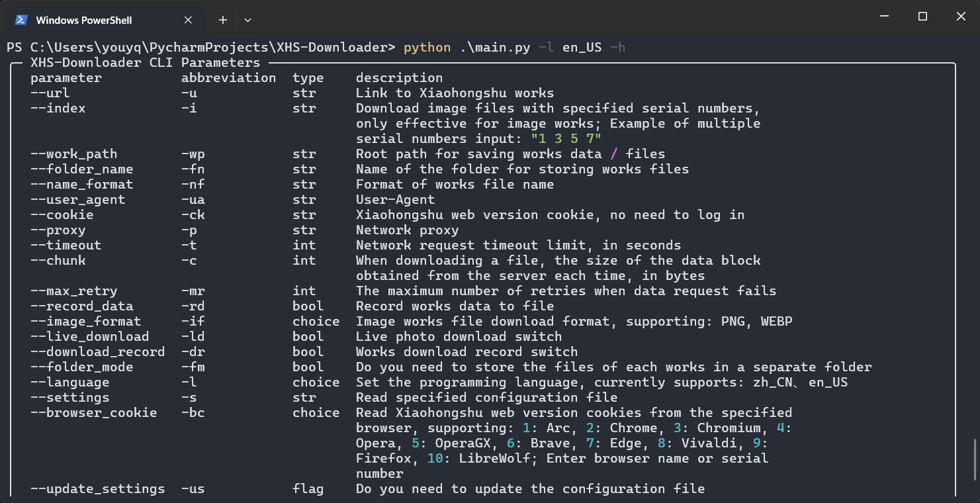Image resolution: width=980 pixels, height=503 pixels.
Task: Close the Windows PowerShell tab
Action: click(x=189, y=20)
